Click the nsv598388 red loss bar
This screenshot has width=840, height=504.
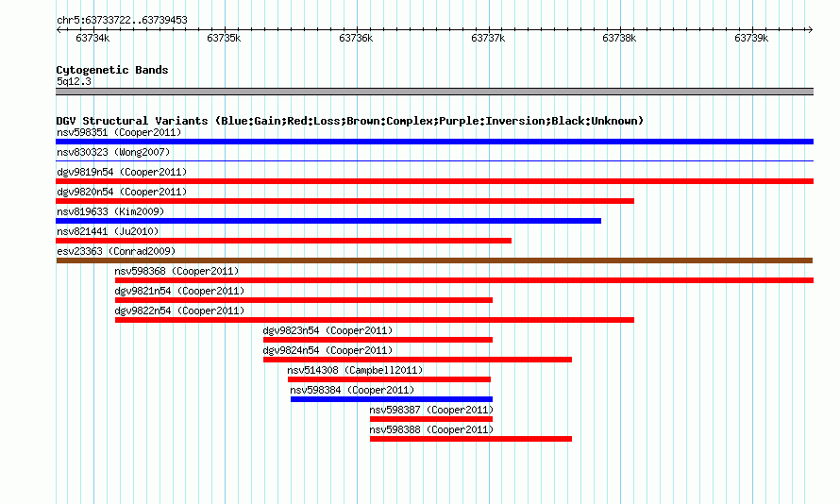click(471, 439)
